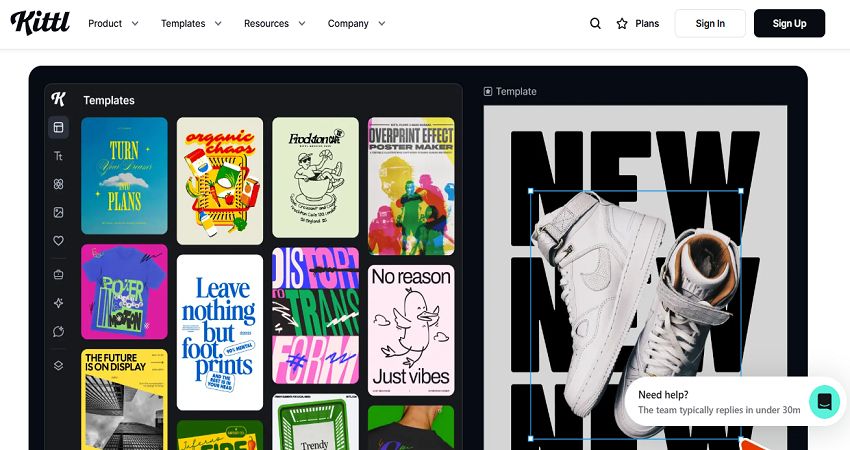
Task: Click the Templates panel heading
Action: tap(108, 100)
